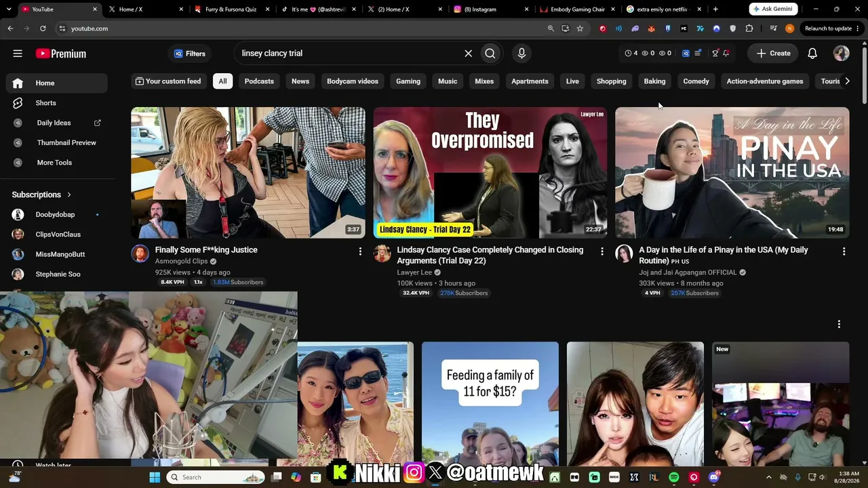Open the Feeding a family of 11 Short
868x488 pixels.
click(490, 404)
